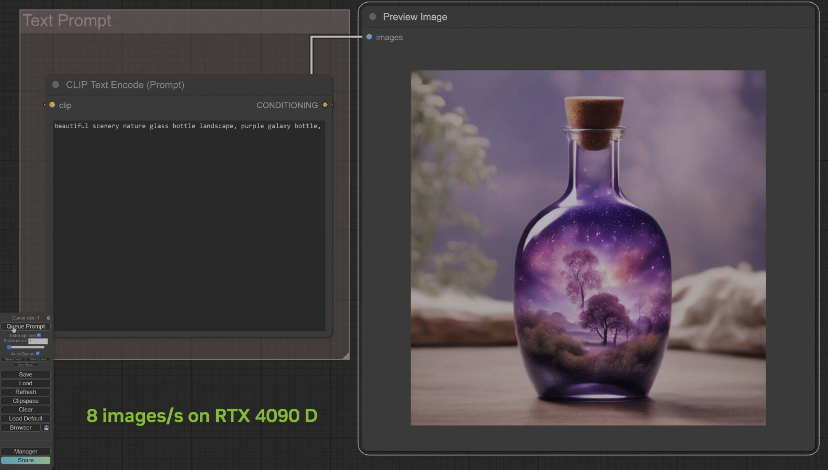
Task: Click the Load Default button
Action: 26,418
